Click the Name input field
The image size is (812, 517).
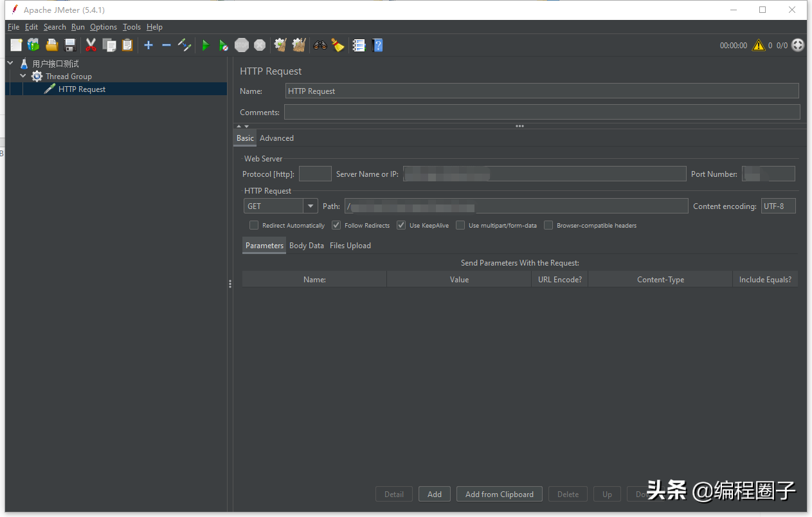click(542, 91)
